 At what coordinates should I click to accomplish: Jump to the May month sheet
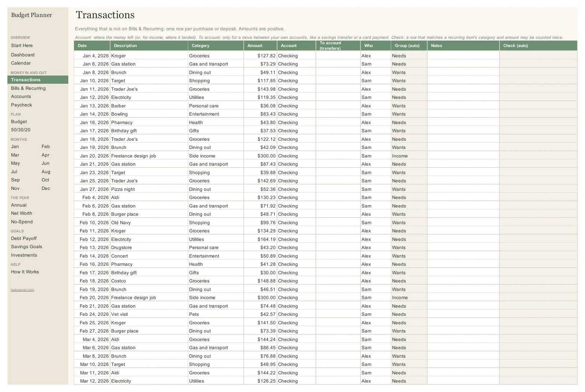[15, 163]
